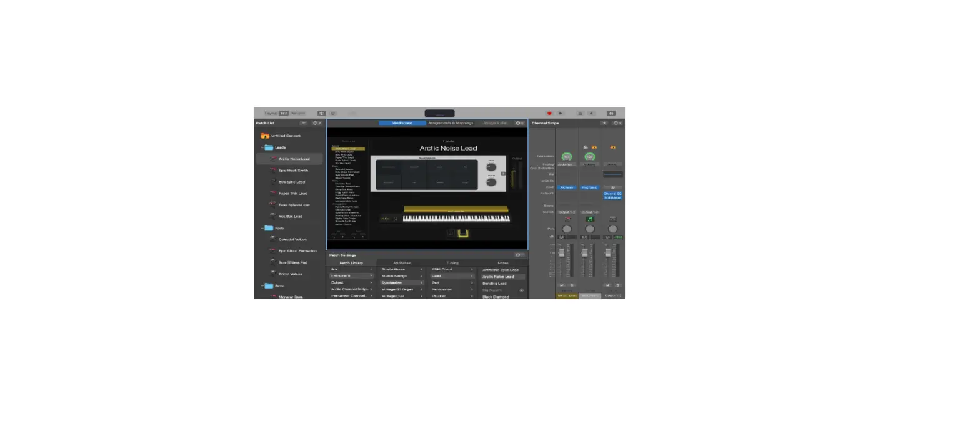Click the Alchemy instrument slot
This screenshot has height=421, width=980.
click(567, 187)
